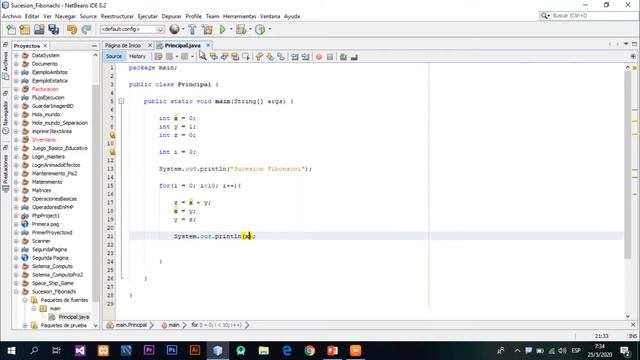The width and height of the screenshot is (640, 360).
Task: Run the project with green play icon
Action: point(222,29)
